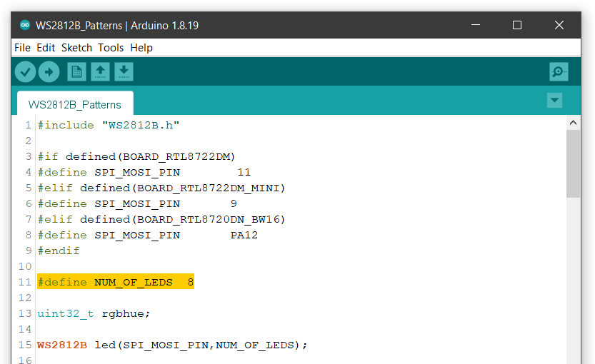The width and height of the screenshot is (595, 364).
Task: Click the uint32_t rgbhue declaration line
Action: click(94, 313)
